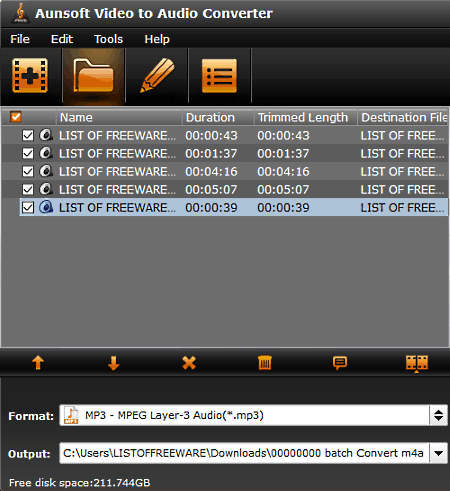Click Free disk space status text
Viewport: 450px width, 491px height.
click(79, 483)
